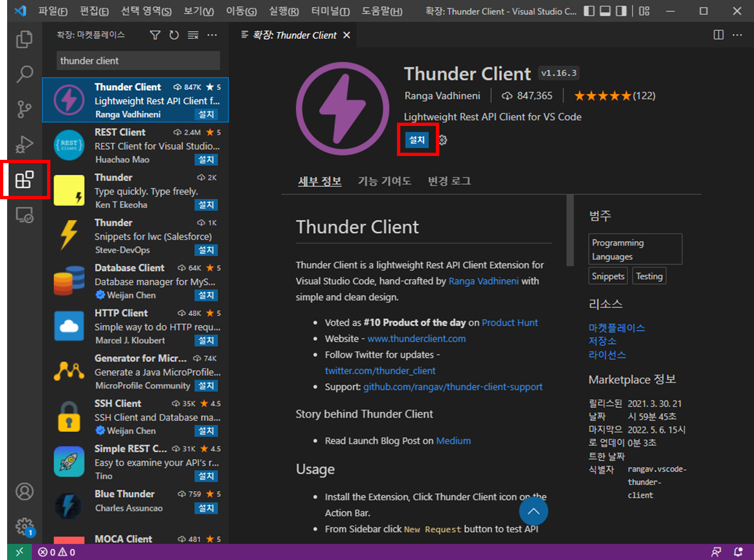754x560 pixels.
Task: Toggle secondary side bar layout icon
Action: tap(621, 11)
